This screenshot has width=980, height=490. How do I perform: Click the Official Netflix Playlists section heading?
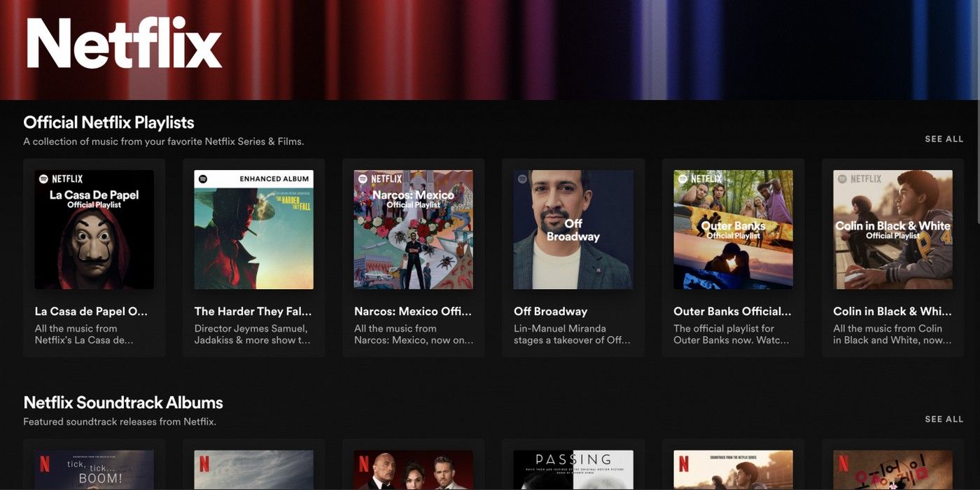[x=108, y=122]
